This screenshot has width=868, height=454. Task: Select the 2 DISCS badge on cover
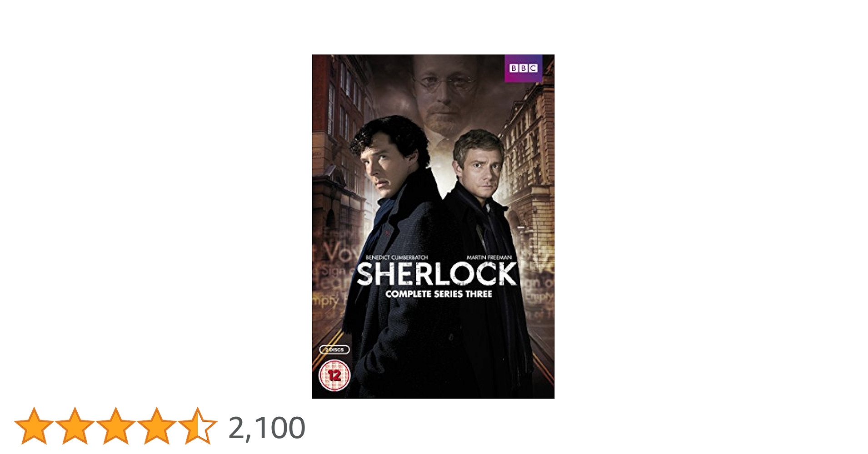(x=334, y=350)
